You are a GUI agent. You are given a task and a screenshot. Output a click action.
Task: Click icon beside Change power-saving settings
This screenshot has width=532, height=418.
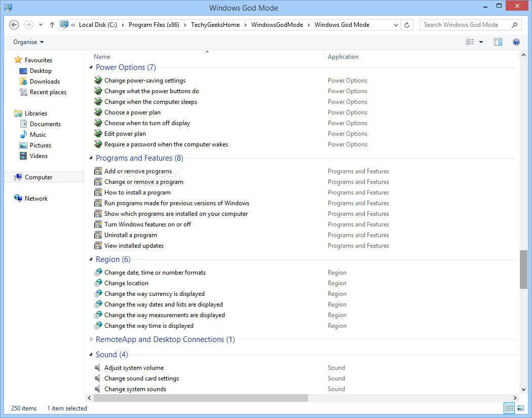coord(98,81)
